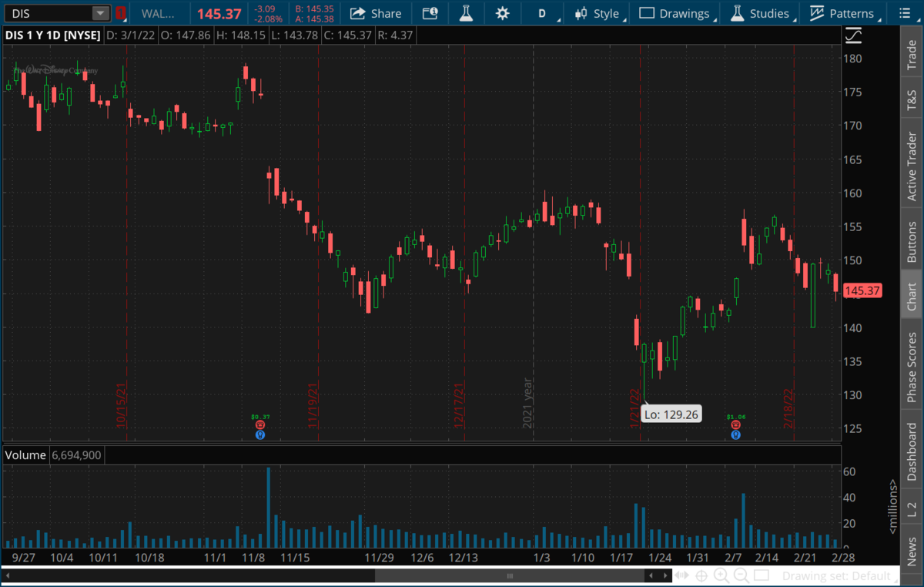Open the L 2 side tab
This screenshot has width=924, height=587.
point(912,508)
